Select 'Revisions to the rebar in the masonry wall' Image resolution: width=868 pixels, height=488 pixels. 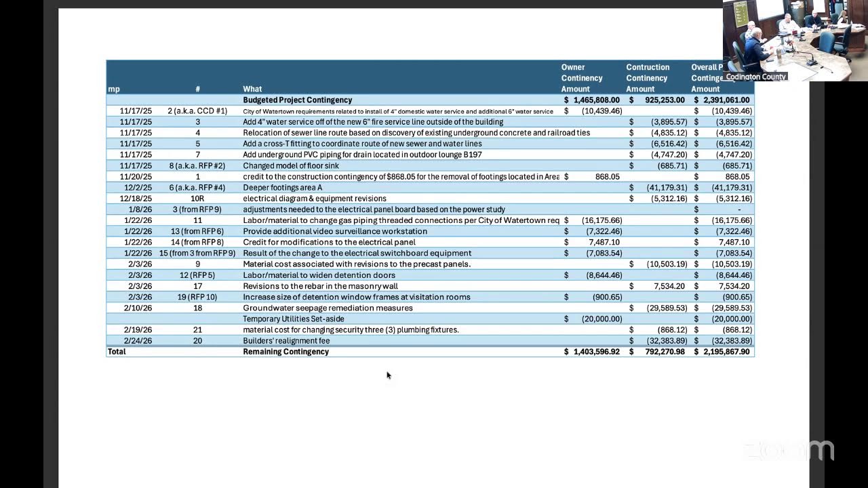tap(321, 286)
